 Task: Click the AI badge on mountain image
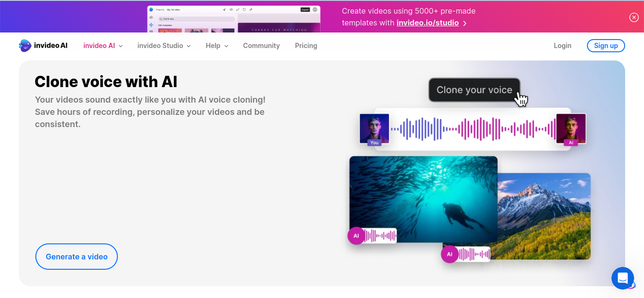pos(449,254)
